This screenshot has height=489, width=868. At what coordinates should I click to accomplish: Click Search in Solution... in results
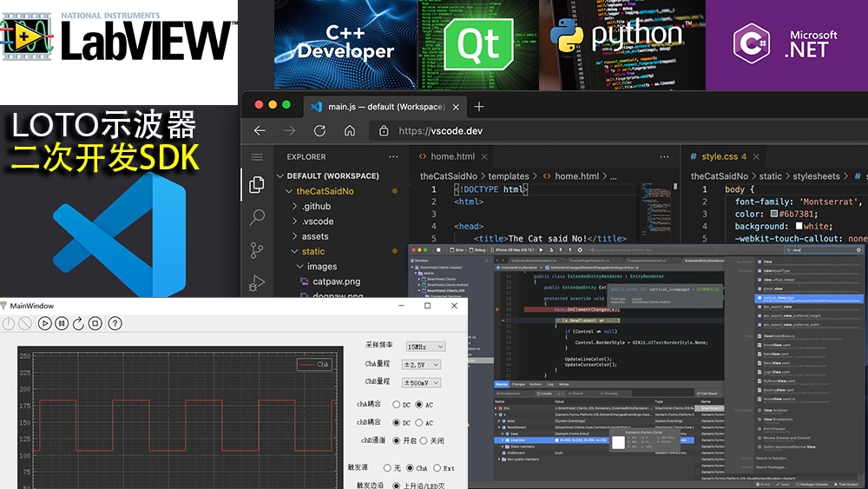(772, 458)
